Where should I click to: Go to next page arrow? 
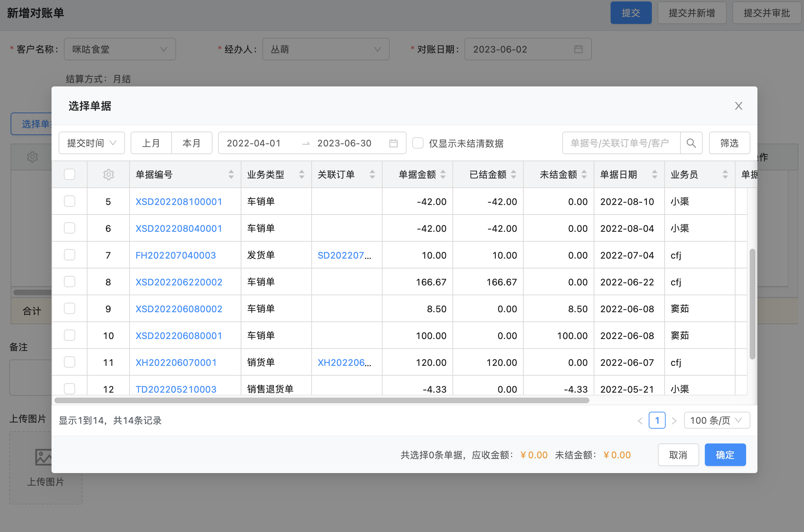pos(674,421)
